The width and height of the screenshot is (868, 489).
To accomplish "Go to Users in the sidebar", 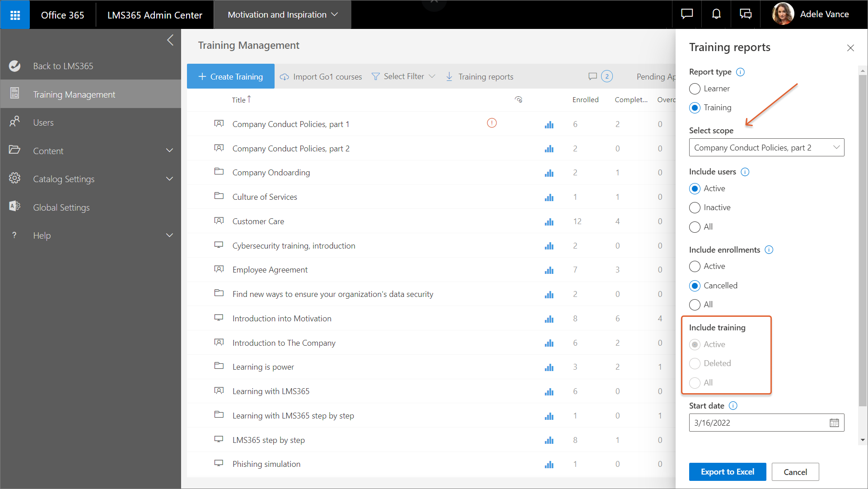I will pyautogui.click(x=43, y=122).
